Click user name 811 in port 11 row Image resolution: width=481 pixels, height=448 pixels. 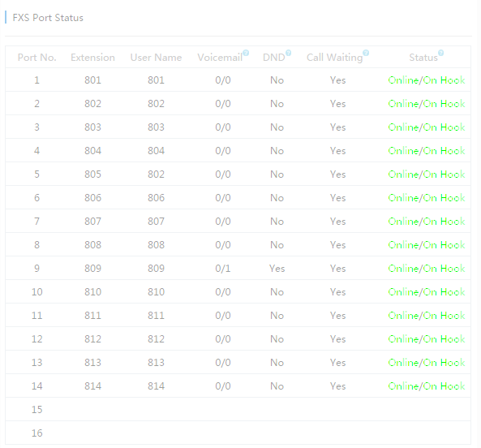pyautogui.click(x=156, y=316)
